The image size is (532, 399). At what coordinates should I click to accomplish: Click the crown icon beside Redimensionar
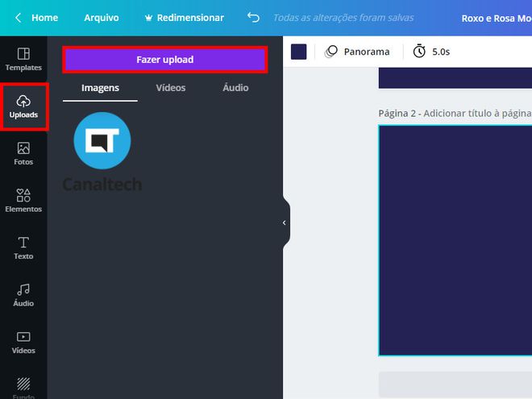148,18
